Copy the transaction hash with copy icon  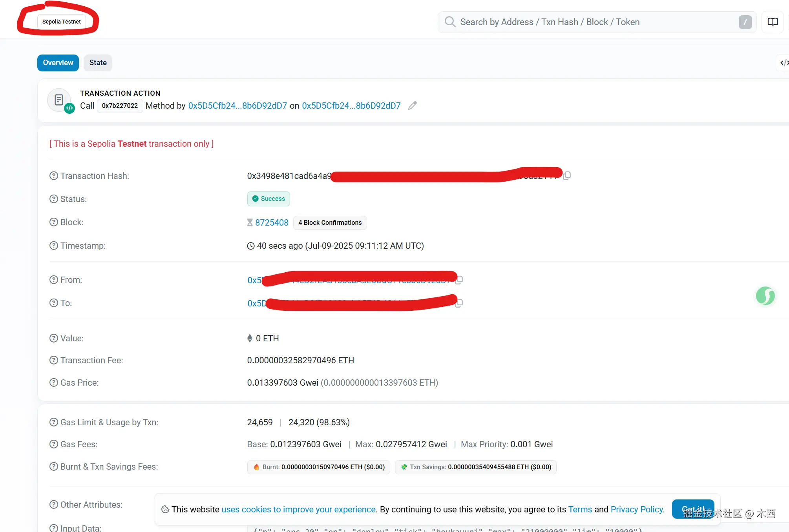tap(567, 176)
